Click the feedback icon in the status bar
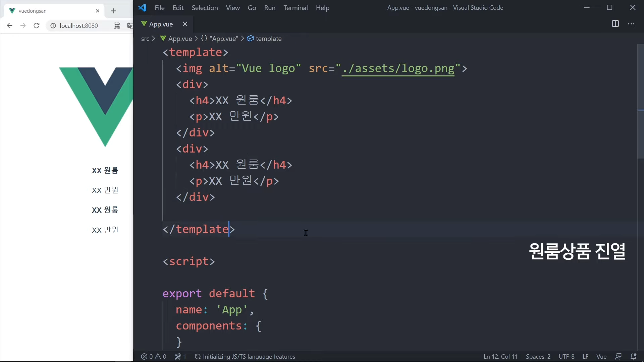Viewport: 644px width, 362px height. (x=618, y=357)
